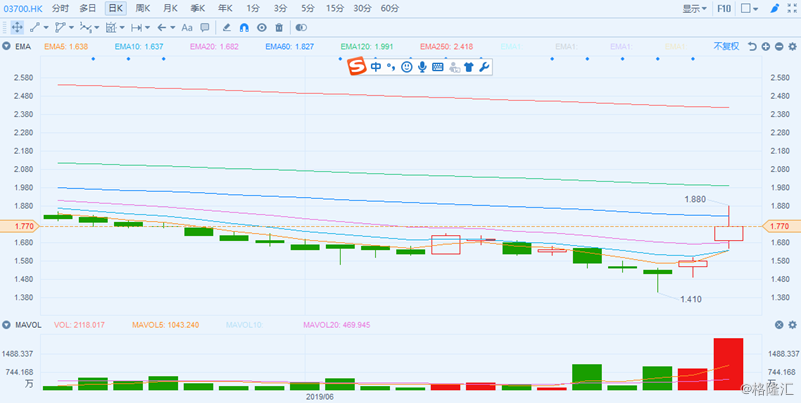This screenshot has height=403, width=801.
Task: Open EMA indicator settings gear
Action: [x=792, y=46]
